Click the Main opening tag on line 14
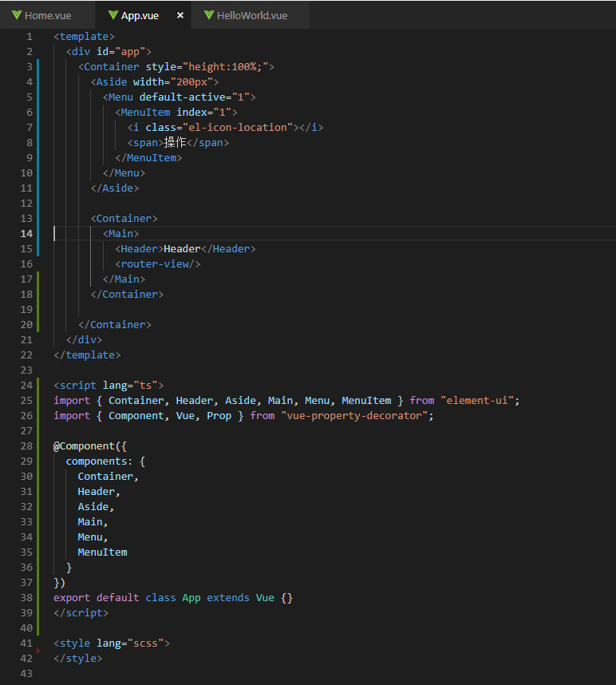The width and height of the screenshot is (616, 685). (x=121, y=234)
